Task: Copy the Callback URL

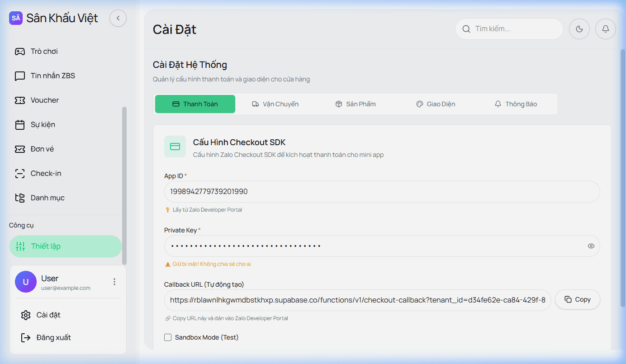Action: [577, 299]
